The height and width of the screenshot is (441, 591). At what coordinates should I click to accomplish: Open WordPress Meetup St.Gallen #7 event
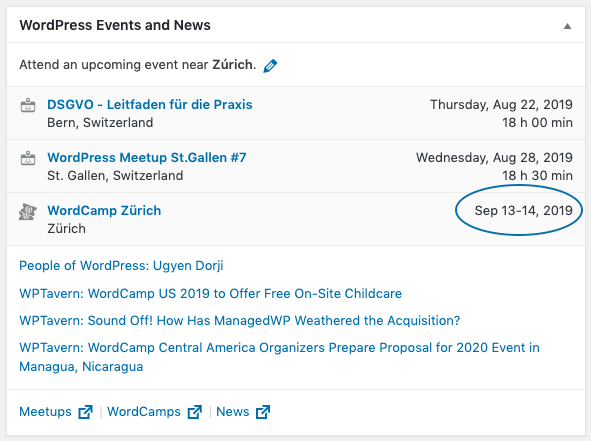coord(147,157)
